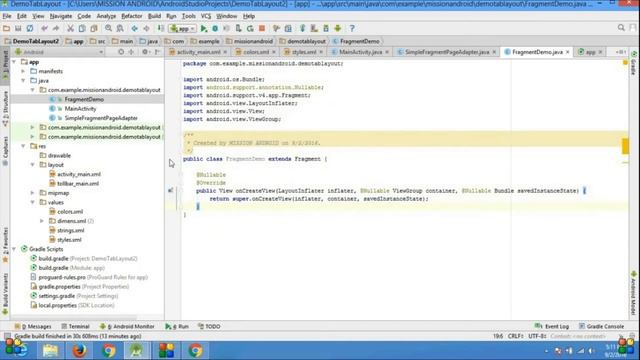
Task: Click the navigate Forward arrow icon
Action: [x=146, y=28]
